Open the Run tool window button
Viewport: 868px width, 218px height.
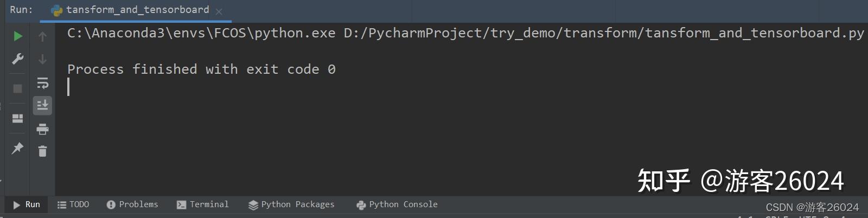click(x=26, y=204)
